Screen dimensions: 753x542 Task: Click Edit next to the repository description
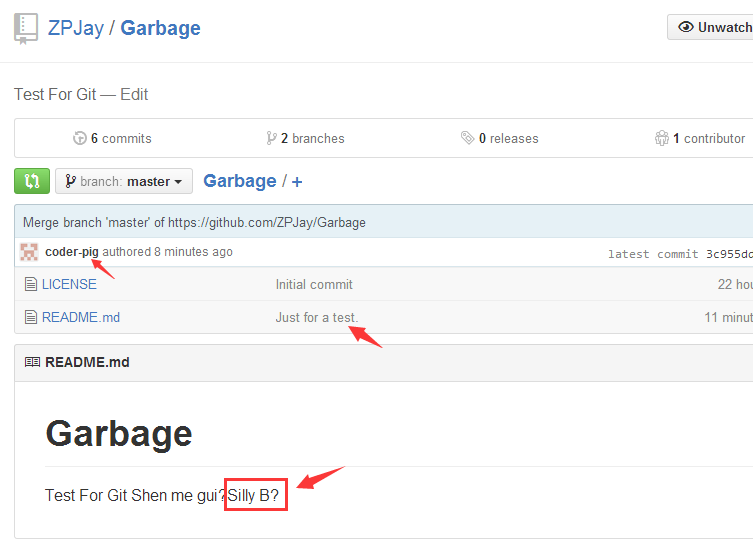[x=134, y=94]
